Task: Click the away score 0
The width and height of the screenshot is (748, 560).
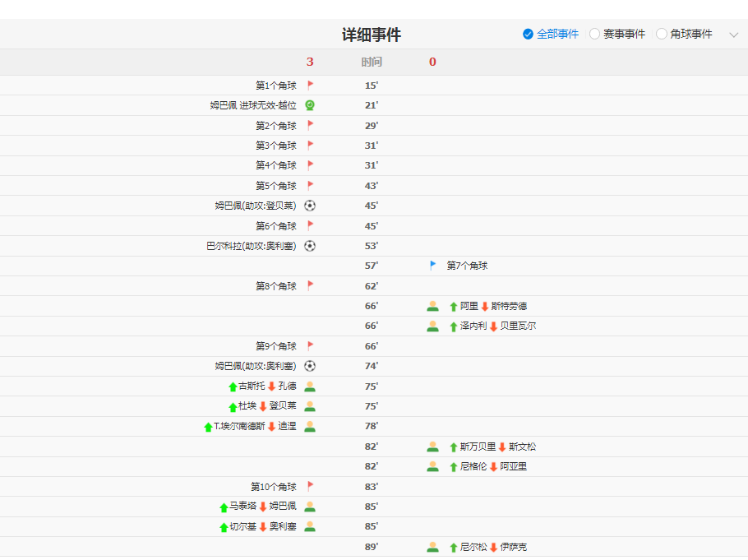Action: 432,62
